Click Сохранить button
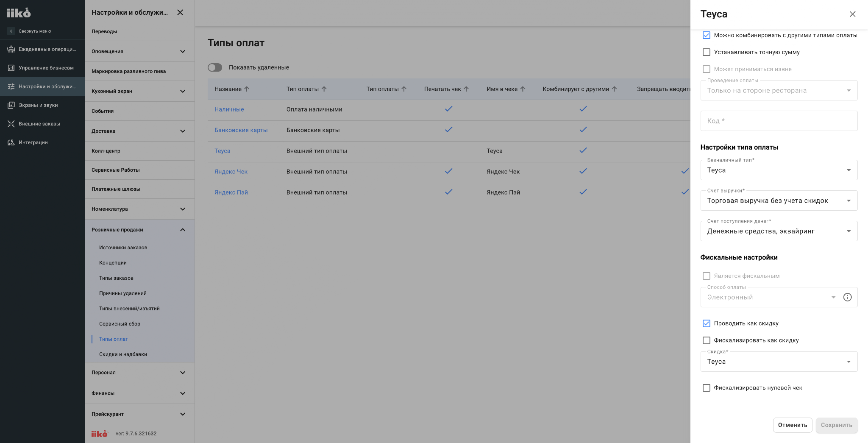The image size is (868, 443). pos(837,425)
